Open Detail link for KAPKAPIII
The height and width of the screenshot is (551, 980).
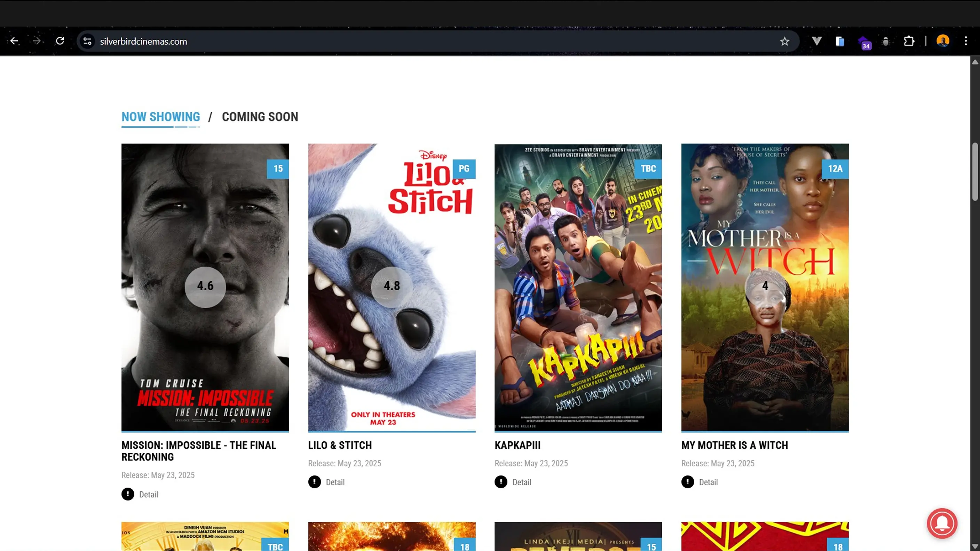tap(522, 482)
